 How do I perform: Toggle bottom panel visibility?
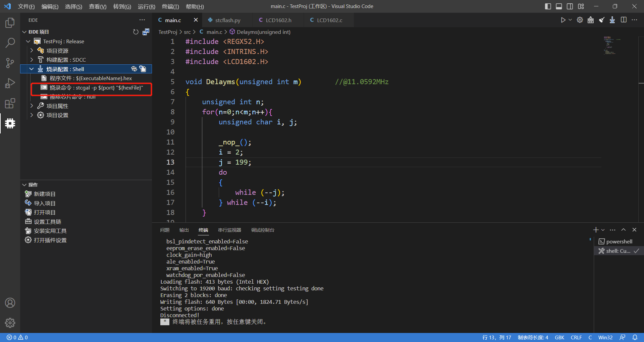559,6
